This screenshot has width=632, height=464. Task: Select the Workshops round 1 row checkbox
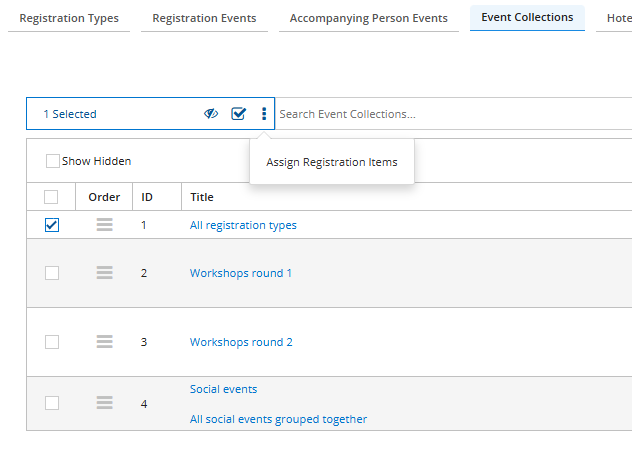pos(52,273)
